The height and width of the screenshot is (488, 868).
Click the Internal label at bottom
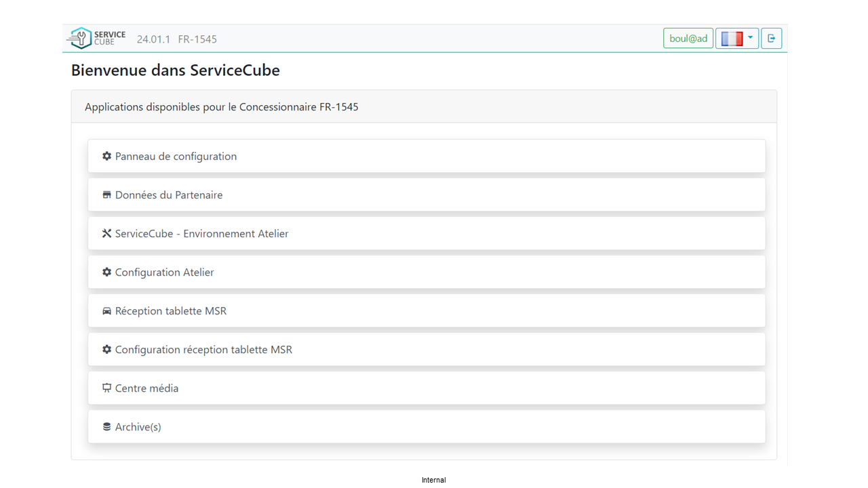point(434,480)
